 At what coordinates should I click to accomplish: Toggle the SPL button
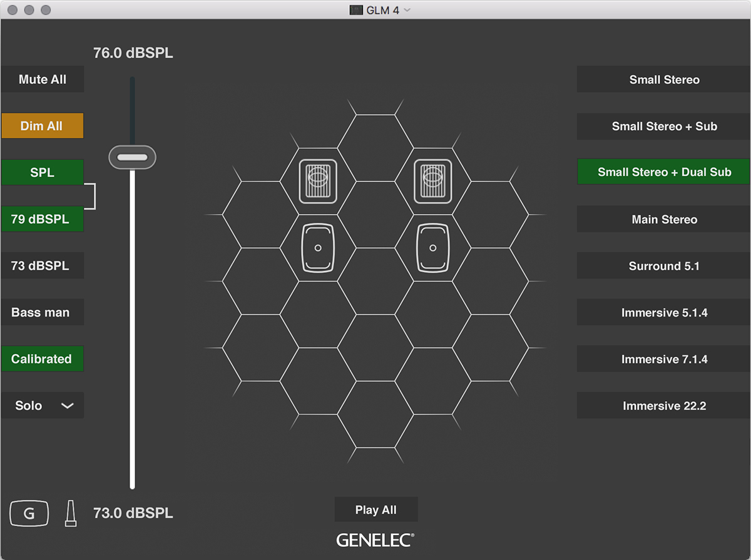42,172
